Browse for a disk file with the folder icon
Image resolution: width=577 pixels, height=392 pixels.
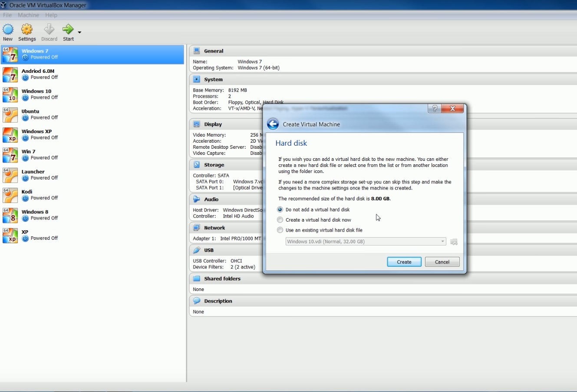point(454,242)
